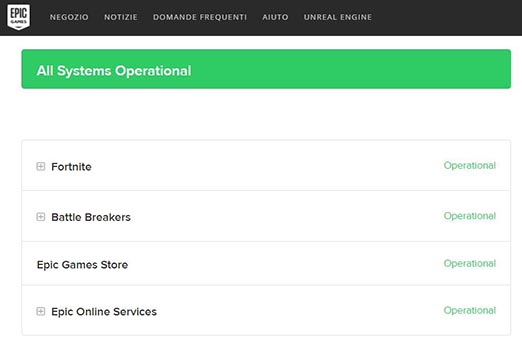Click the Epic Online Services component name
The width and height of the screenshot is (522, 360).
point(104,312)
